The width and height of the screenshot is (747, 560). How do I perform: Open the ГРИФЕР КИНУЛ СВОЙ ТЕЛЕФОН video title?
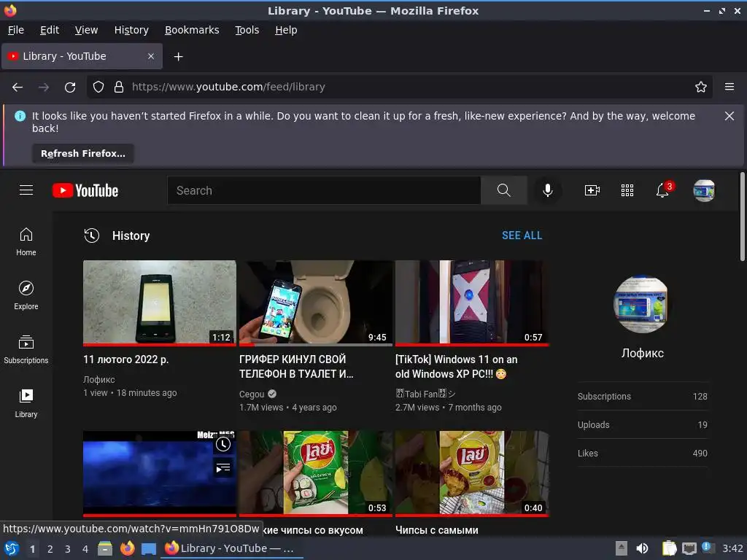tap(296, 367)
